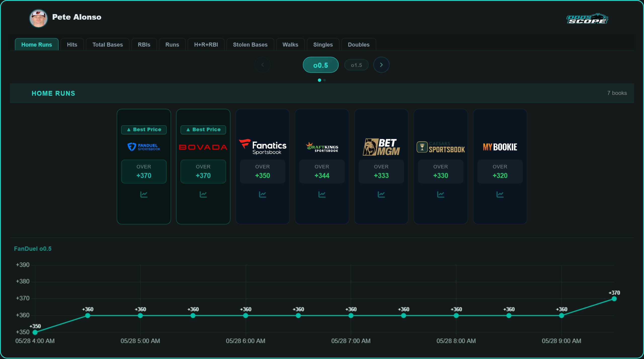Click the second carousel page dot

(325, 80)
